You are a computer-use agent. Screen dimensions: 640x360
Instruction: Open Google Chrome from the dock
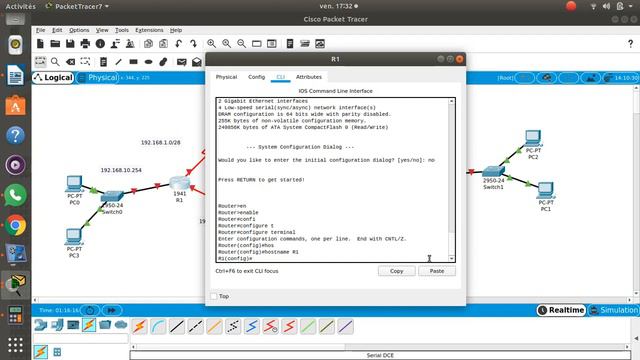16,225
